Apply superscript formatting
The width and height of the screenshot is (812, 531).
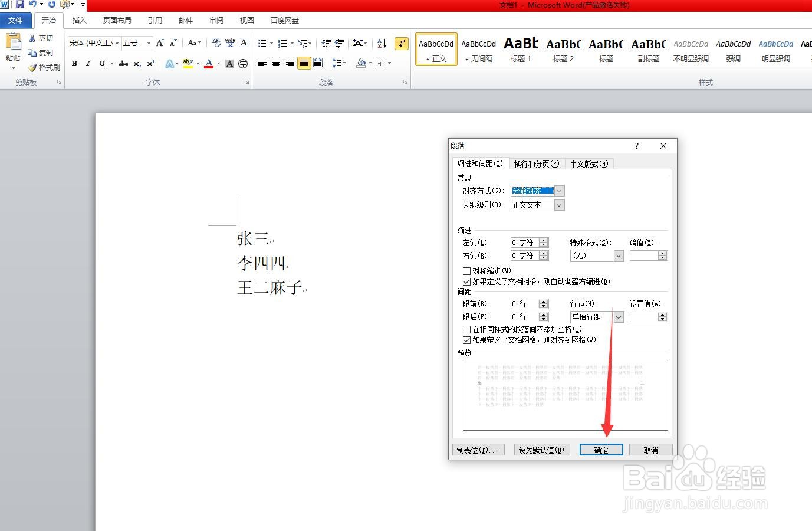pyautogui.click(x=150, y=64)
